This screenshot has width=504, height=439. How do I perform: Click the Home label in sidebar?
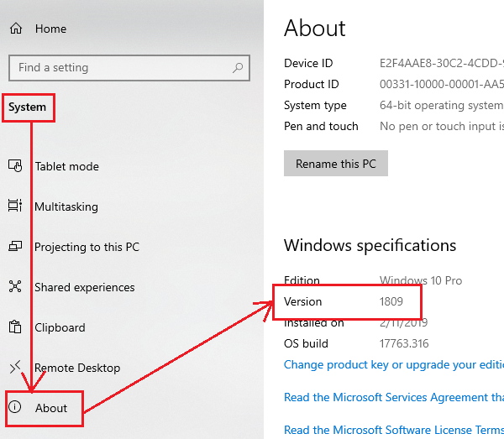click(50, 29)
